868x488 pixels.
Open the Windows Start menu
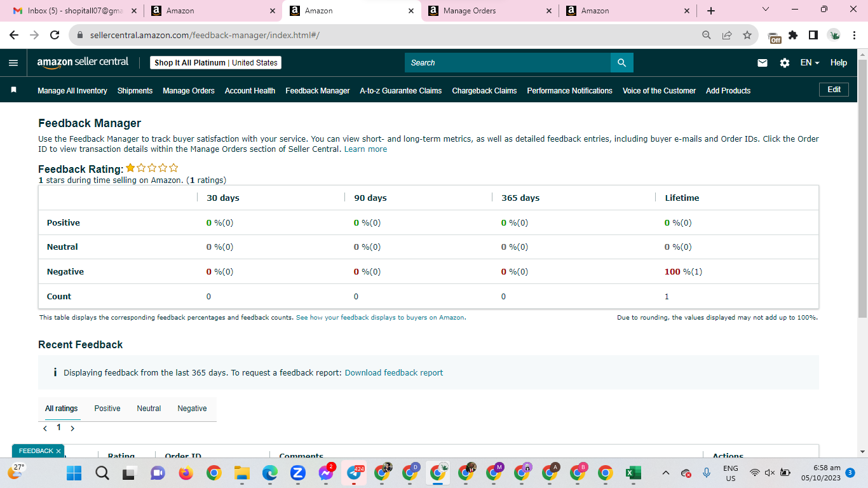[x=74, y=473]
